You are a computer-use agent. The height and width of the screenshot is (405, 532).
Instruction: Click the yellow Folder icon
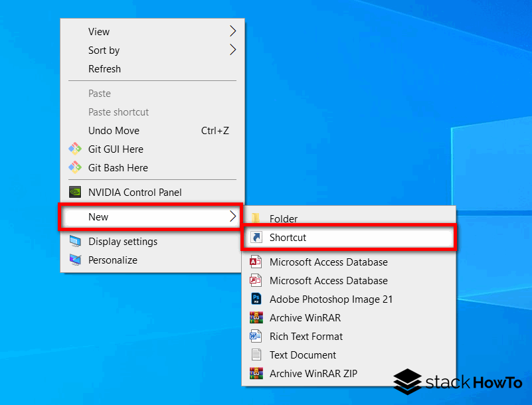click(x=256, y=218)
